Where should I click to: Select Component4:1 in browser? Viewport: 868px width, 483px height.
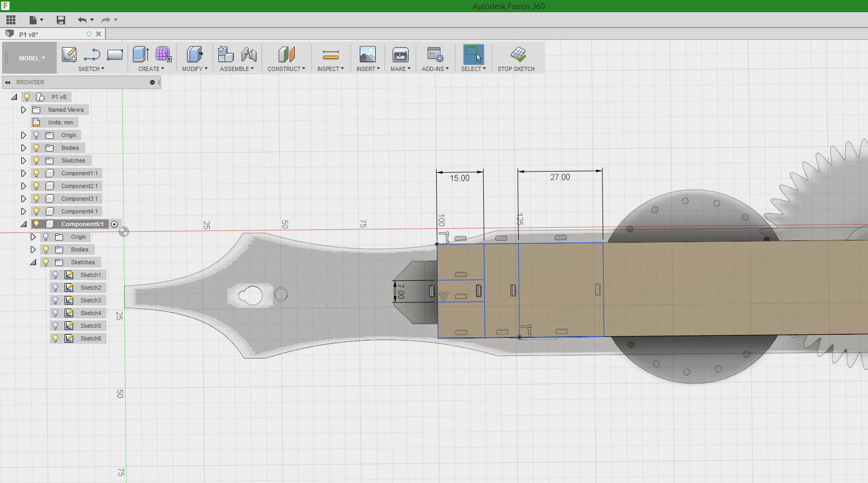pyautogui.click(x=79, y=211)
